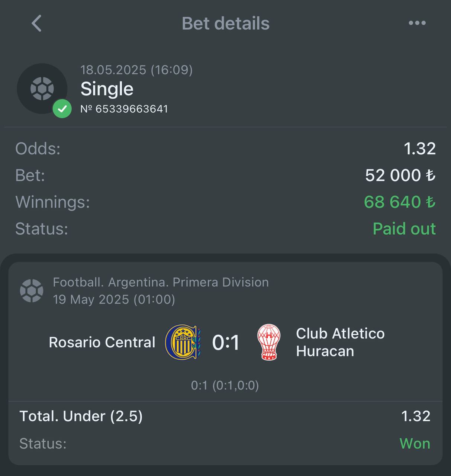Tap the small football icon beside league name
Image resolution: width=451 pixels, height=476 pixels.
(32, 290)
